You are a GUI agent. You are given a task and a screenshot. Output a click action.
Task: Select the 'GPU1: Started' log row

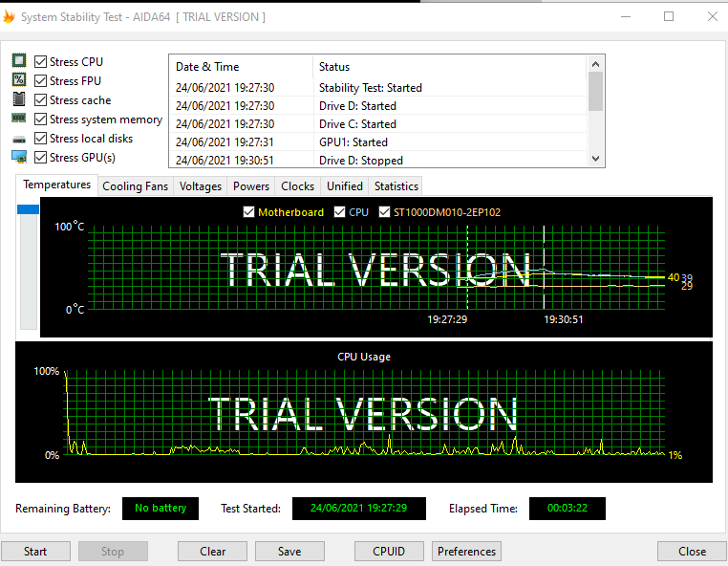pyautogui.click(x=378, y=141)
